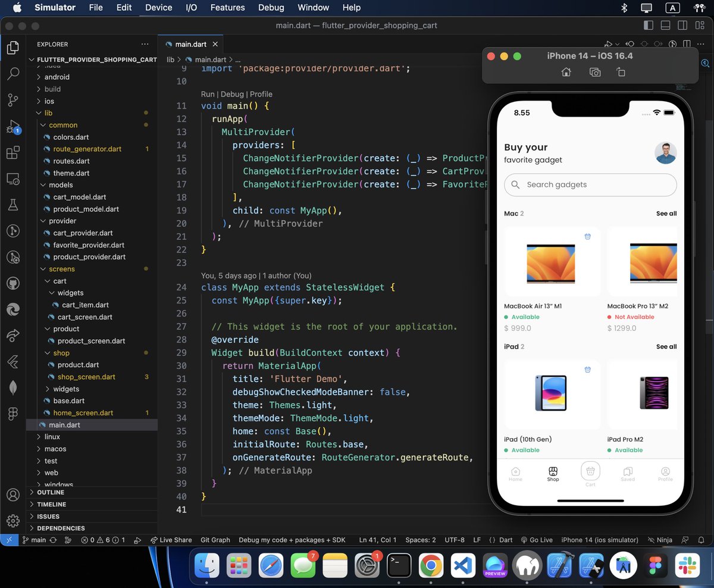Select the main.dart editor tab
The image size is (714, 588).
(x=190, y=44)
